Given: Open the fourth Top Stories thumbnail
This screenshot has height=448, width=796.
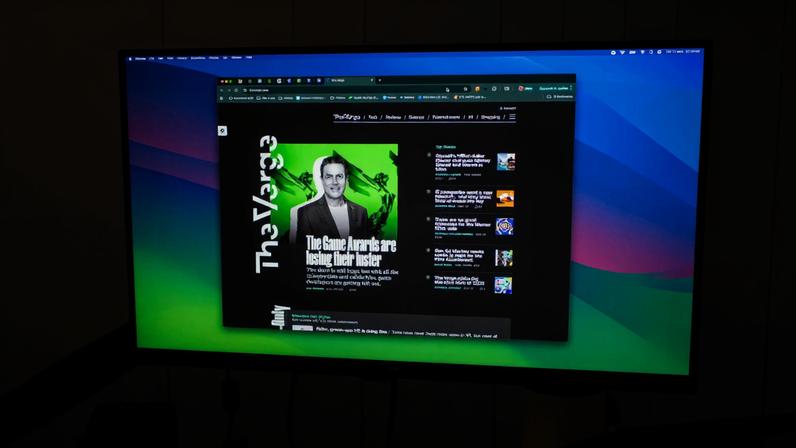Looking at the screenshot, I should (x=504, y=258).
